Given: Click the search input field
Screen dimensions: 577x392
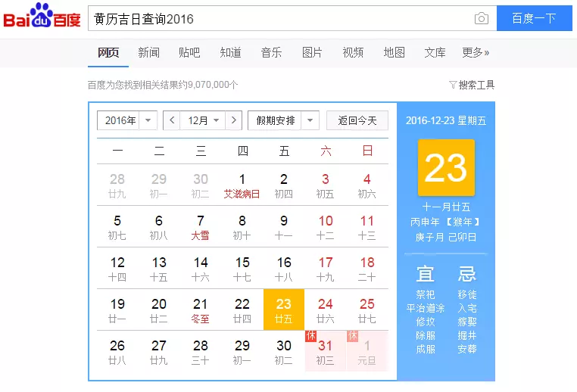Looking at the screenshot, I should click(280, 19).
